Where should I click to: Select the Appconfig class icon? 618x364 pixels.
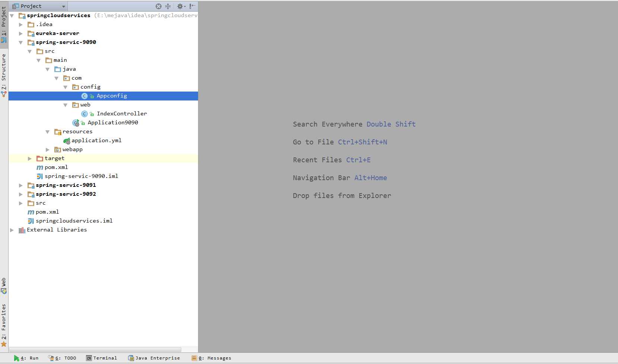click(85, 96)
